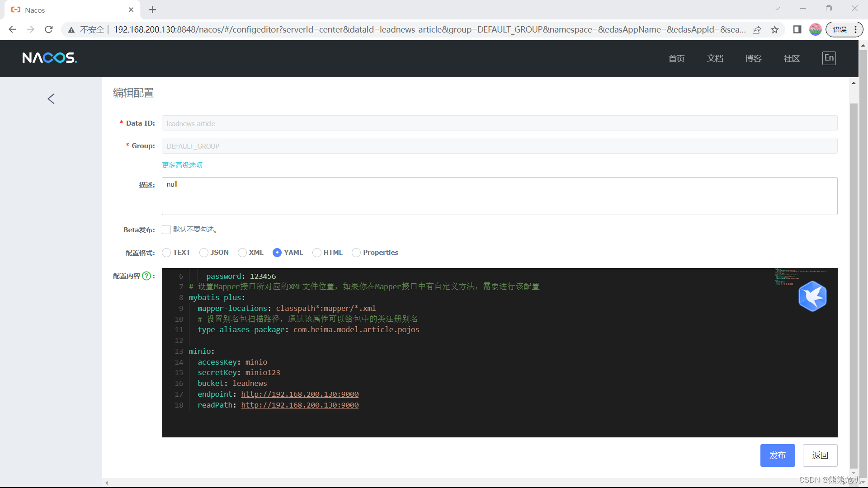868x488 pixels.
Task: Click inside the 描述 description textarea
Action: (x=499, y=196)
